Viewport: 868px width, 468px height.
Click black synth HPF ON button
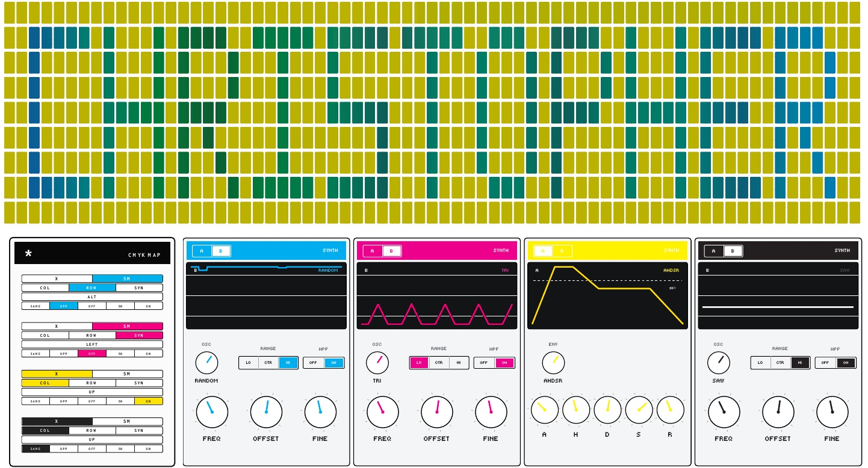pos(846,363)
